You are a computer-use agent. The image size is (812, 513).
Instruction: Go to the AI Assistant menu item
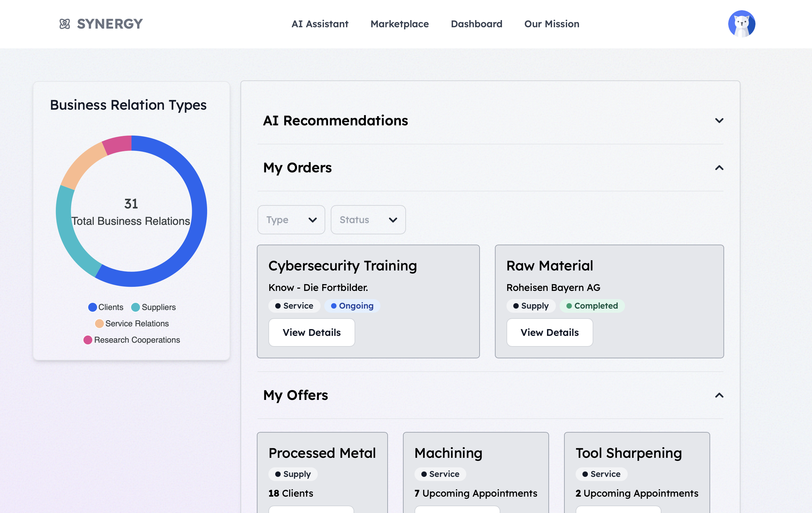[319, 24]
